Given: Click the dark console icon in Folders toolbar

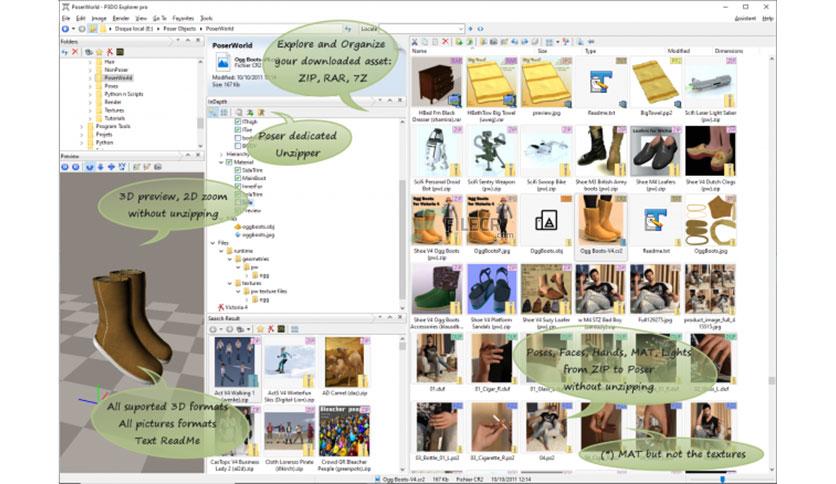Looking at the screenshot, I should (x=120, y=52).
